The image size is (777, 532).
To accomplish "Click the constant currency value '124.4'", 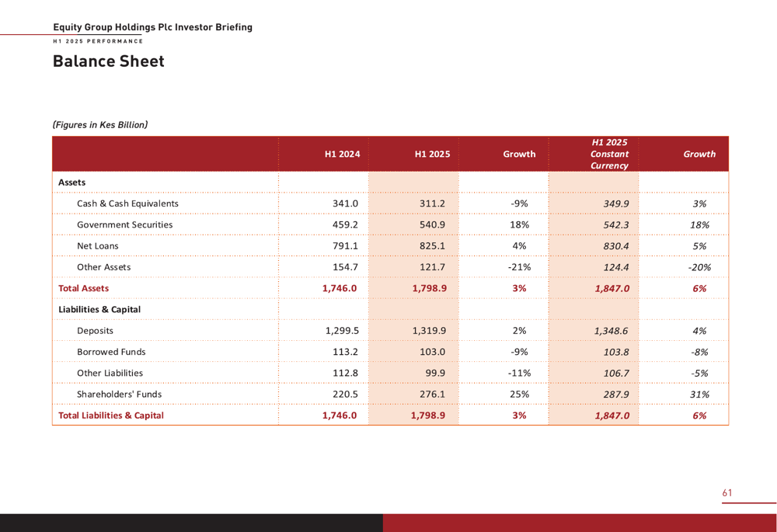I will point(616,267).
